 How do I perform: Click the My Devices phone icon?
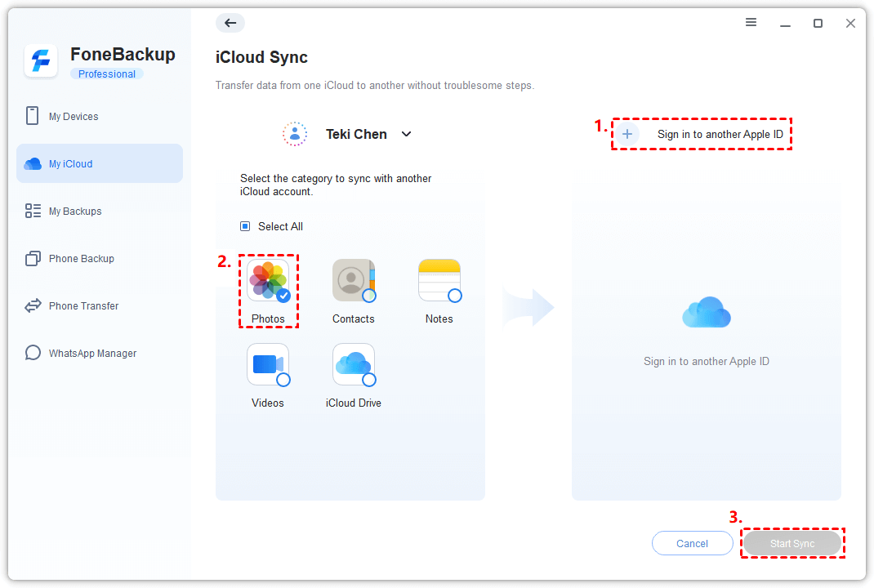33,116
